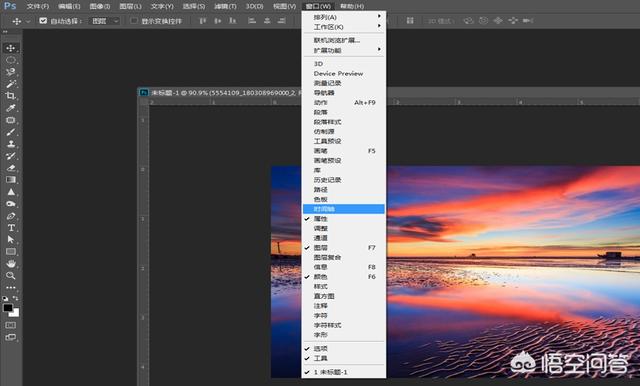Click the align left edges icon

tap(252, 20)
